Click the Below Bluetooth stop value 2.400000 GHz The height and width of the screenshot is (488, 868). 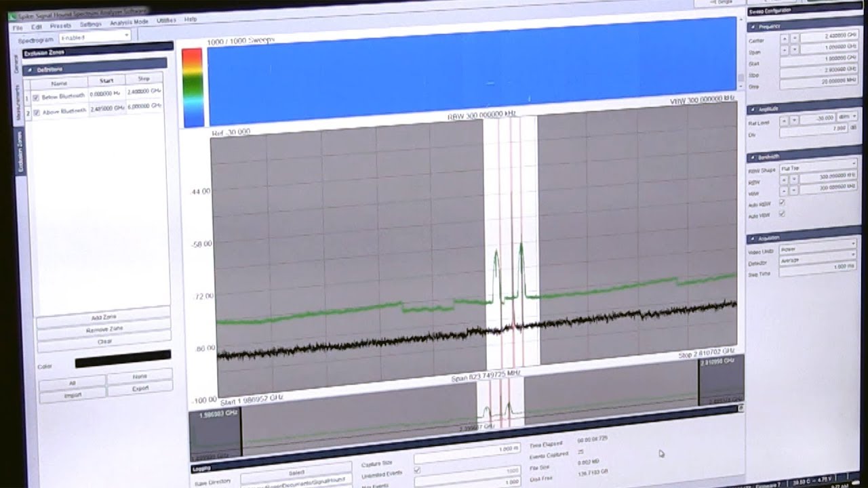click(x=144, y=91)
